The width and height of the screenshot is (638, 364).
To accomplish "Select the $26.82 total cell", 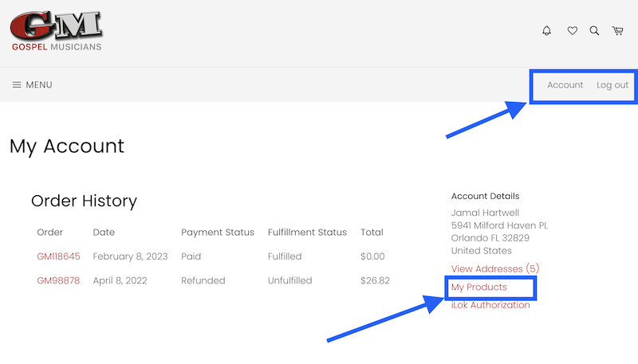I will (x=375, y=280).
